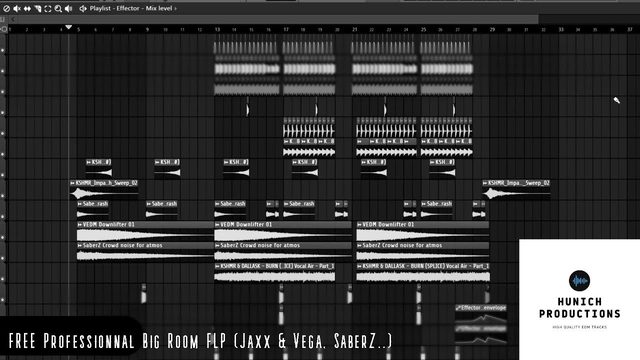Screen dimensions: 640x360
Task: Mute the track holding Sabe..rash clips
Action: [x=3, y=217]
